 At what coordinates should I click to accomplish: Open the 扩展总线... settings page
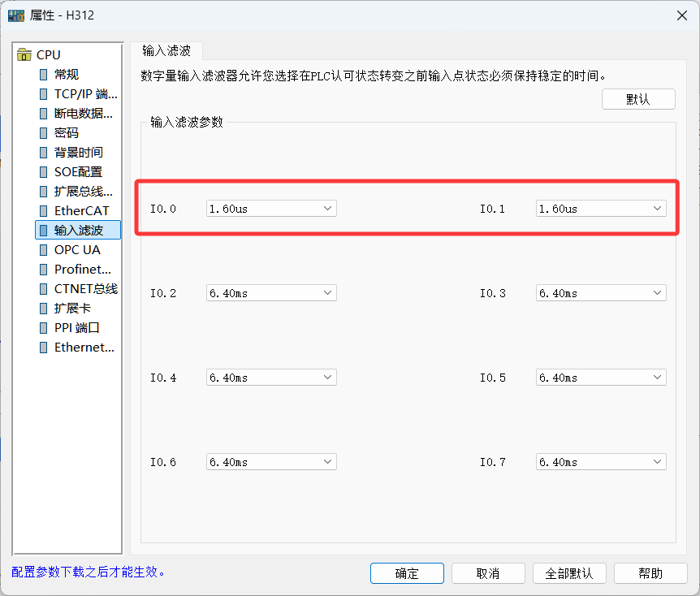point(84,191)
